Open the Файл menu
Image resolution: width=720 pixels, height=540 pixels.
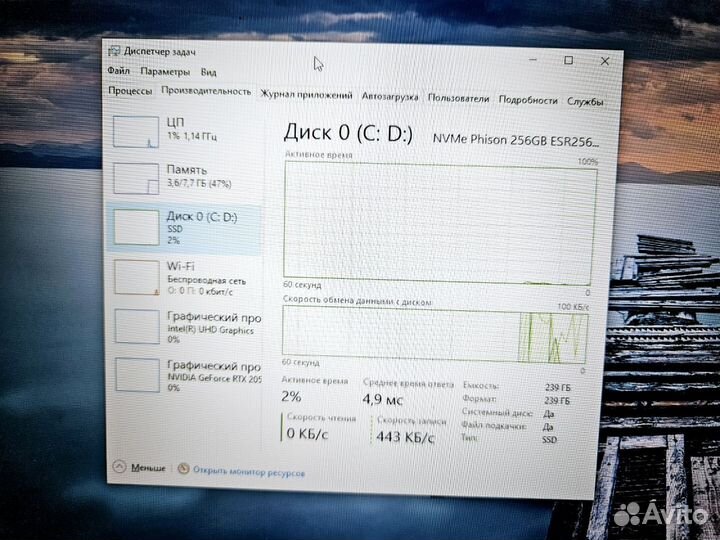[x=118, y=72]
